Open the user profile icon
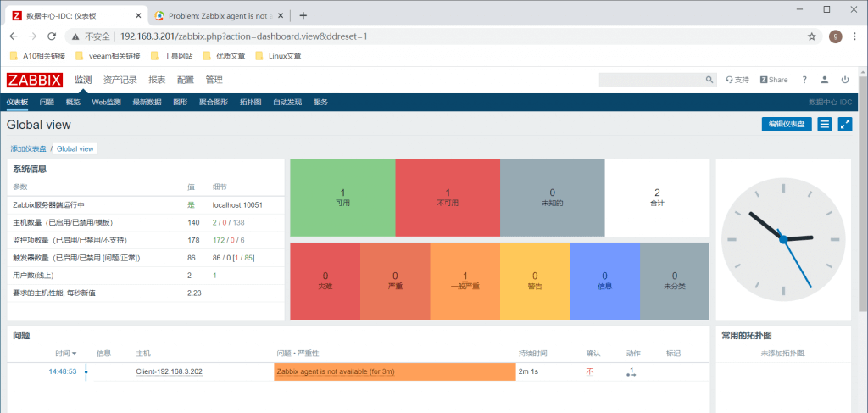The width and height of the screenshot is (868, 413). tap(825, 80)
